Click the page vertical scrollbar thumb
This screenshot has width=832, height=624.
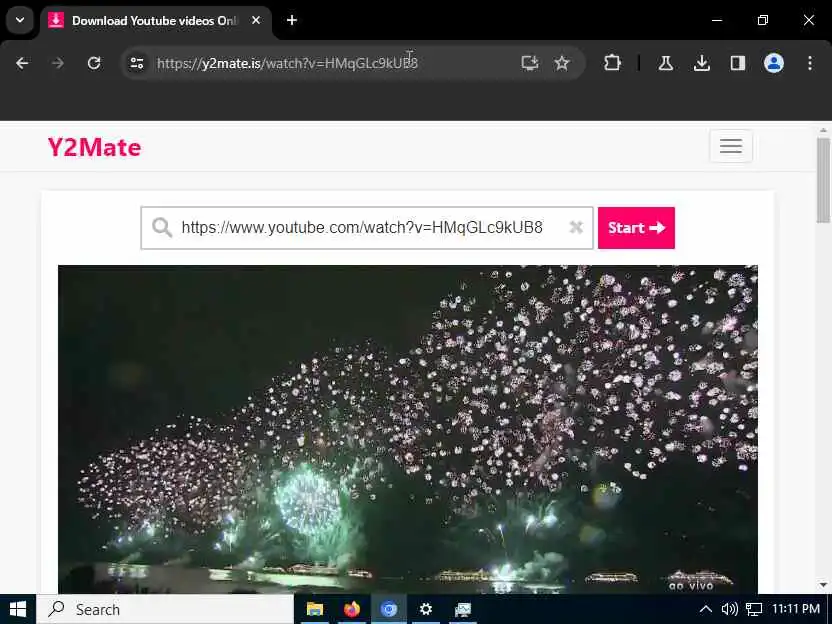point(823,180)
